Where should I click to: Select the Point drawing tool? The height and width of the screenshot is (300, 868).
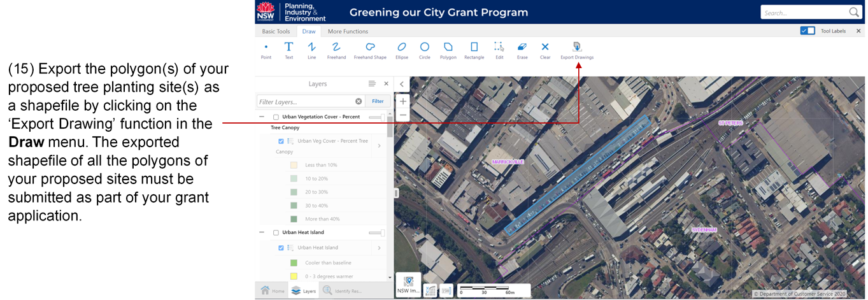click(x=266, y=50)
